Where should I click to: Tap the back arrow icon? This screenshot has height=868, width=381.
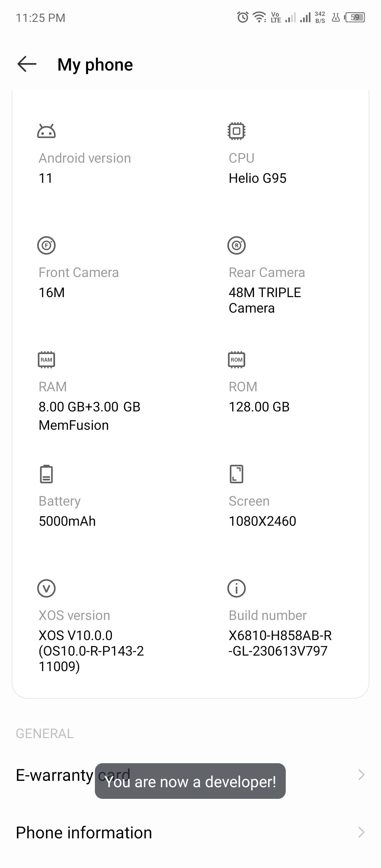click(x=27, y=64)
